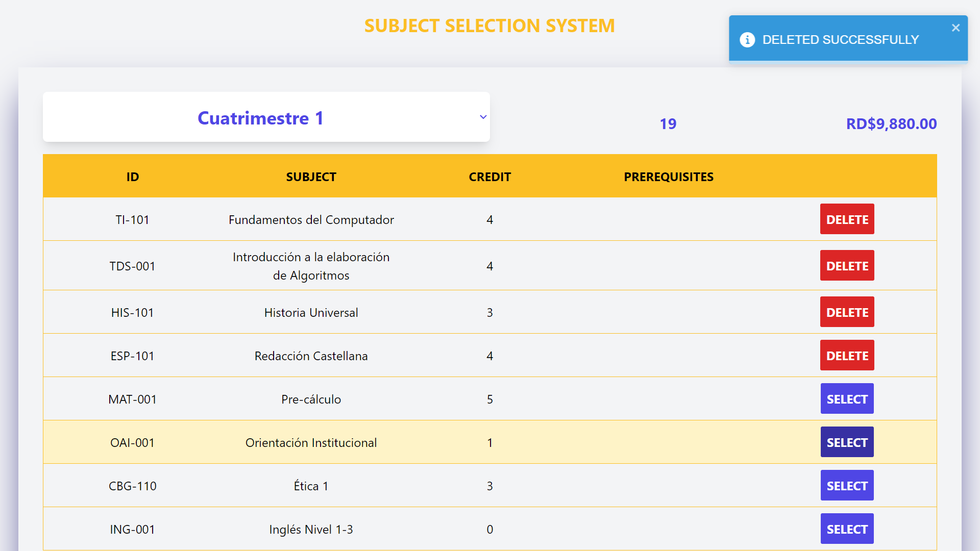
Task: Click the PREREQUISITES column header
Action: tap(669, 177)
